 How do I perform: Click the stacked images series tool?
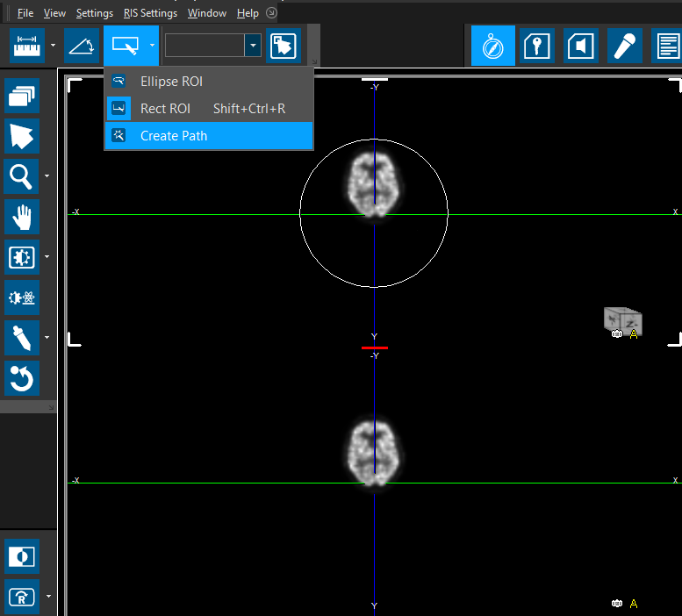(22, 95)
